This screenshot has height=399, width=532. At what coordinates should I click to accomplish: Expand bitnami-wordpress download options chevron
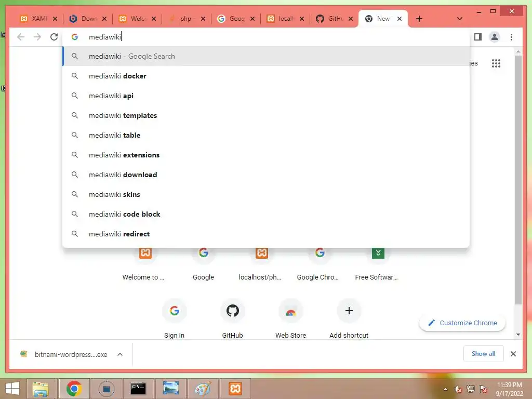pos(120,354)
